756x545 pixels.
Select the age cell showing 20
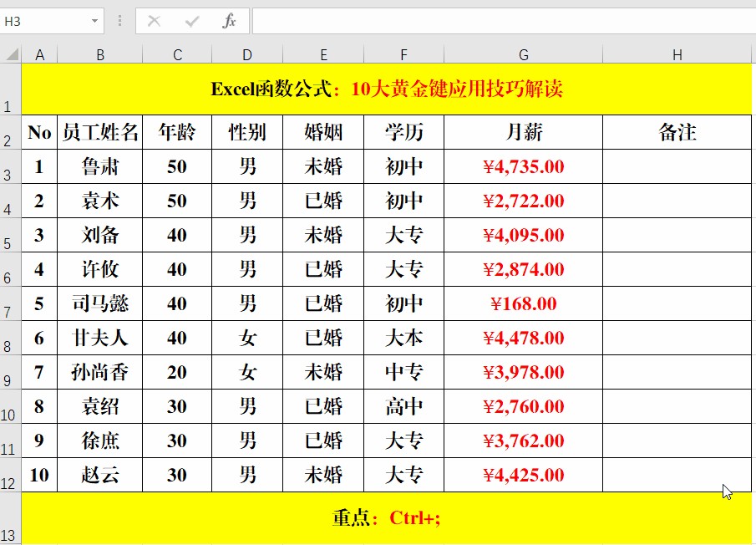[177, 372]
